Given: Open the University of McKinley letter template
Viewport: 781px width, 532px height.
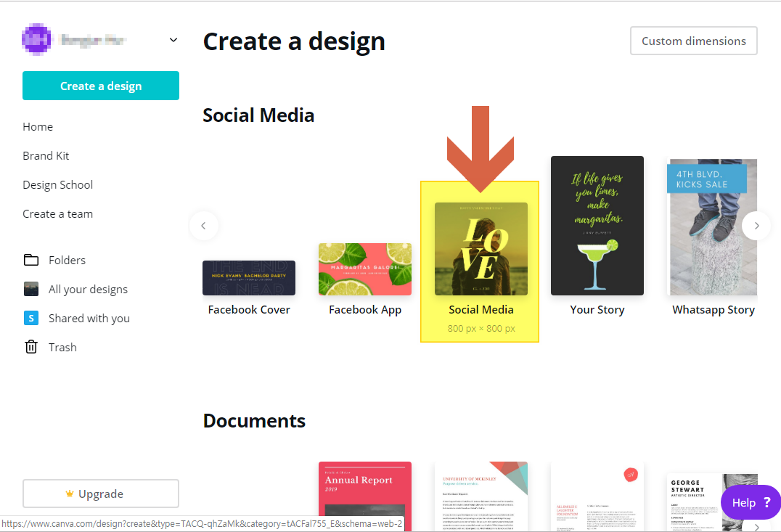Looking at the screenshot, I should (481, 496).
